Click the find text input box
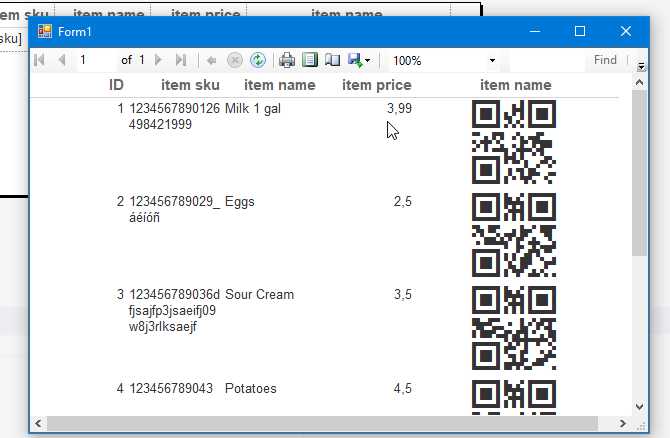Viewport: 670px width, 438px height. coord(547,60)
